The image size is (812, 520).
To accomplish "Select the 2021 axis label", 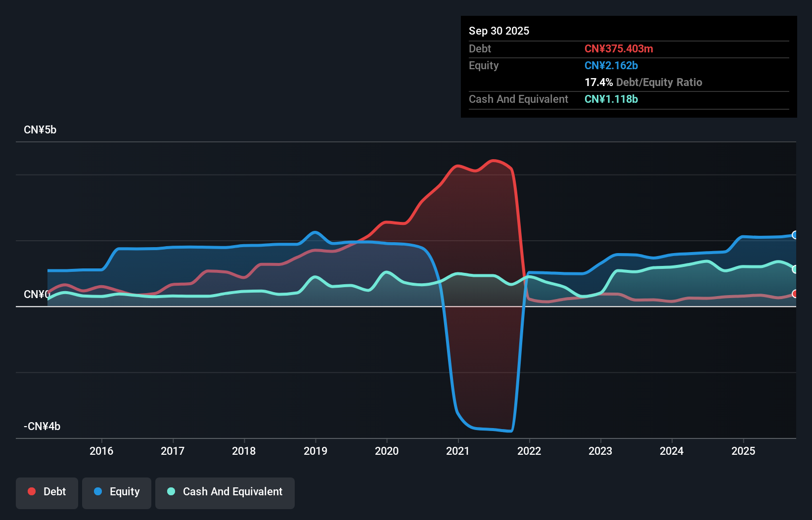I will pos(457,451).
